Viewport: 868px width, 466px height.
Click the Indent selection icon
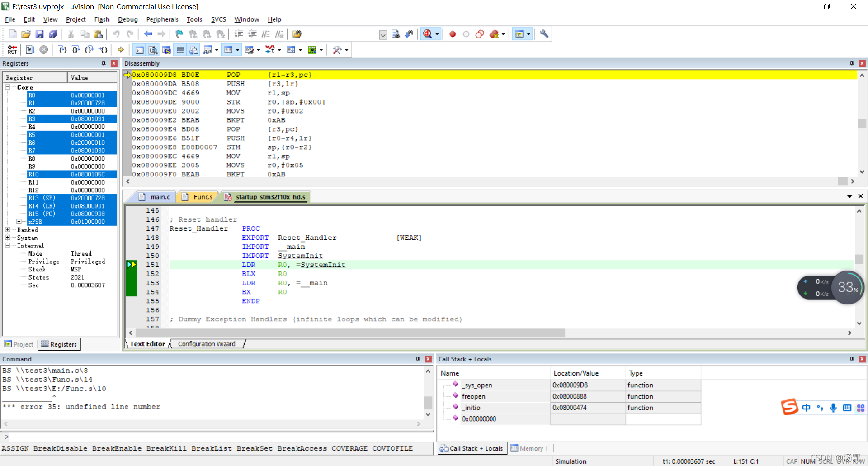click(x=239, y=34)
